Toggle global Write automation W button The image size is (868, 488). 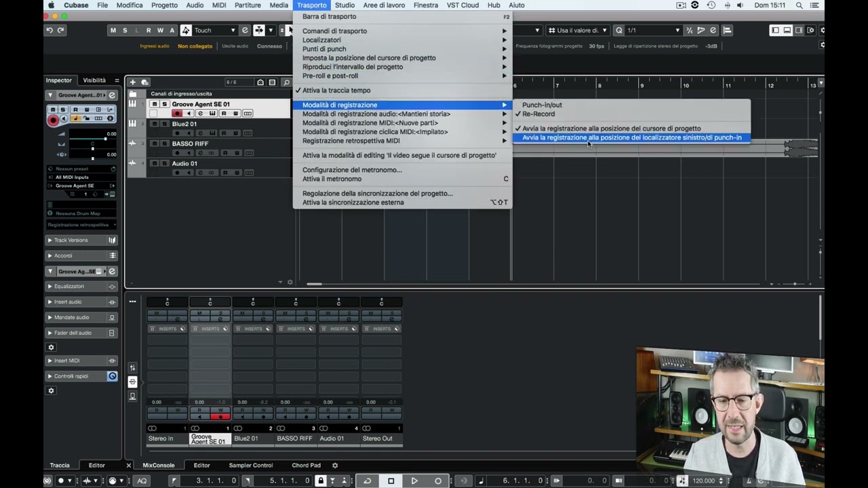point(160,30)
